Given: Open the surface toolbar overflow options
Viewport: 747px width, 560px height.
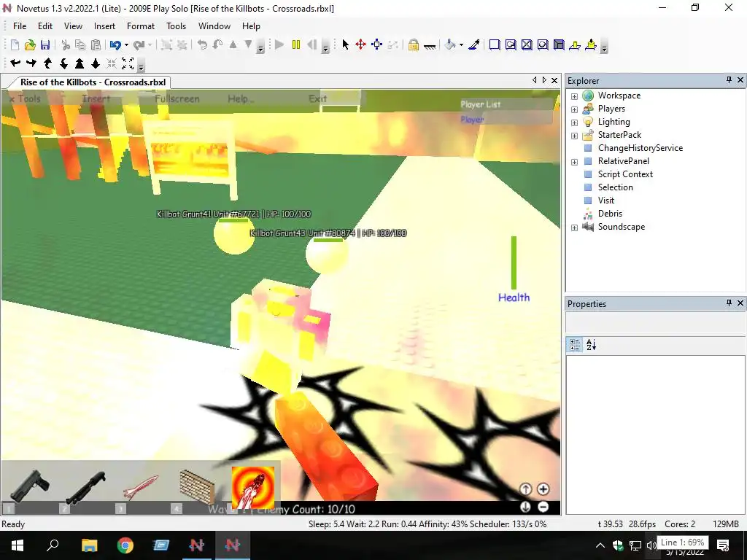Looking at the screenshot, I should tap(604, 47).
